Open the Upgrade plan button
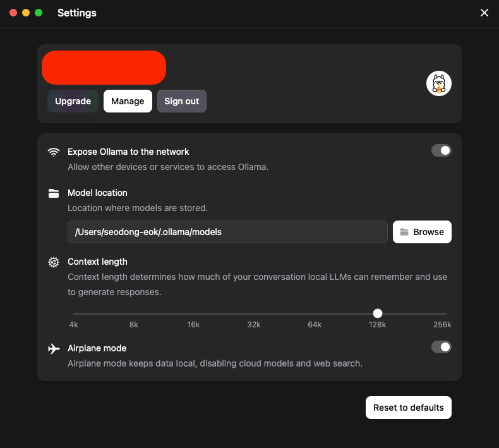 (x=73, y=101)
